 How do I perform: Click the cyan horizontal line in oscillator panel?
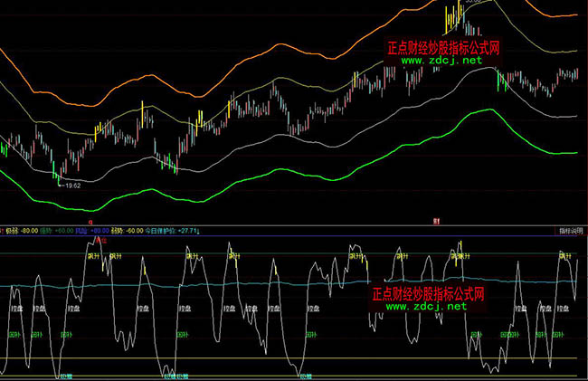[271, 286]
